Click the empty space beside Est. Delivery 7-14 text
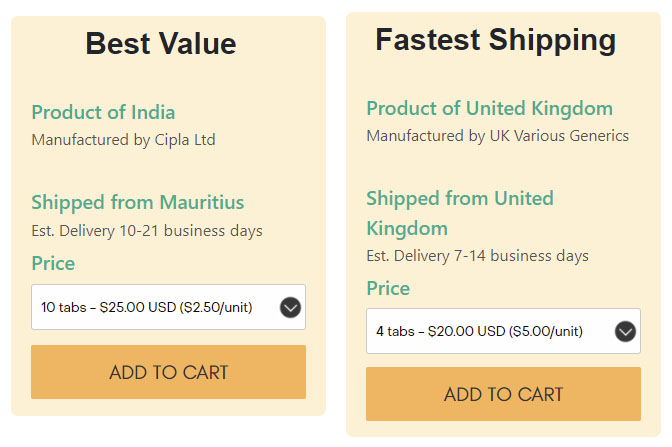Screen dimensions: 672x447 (x=618, y=256)
